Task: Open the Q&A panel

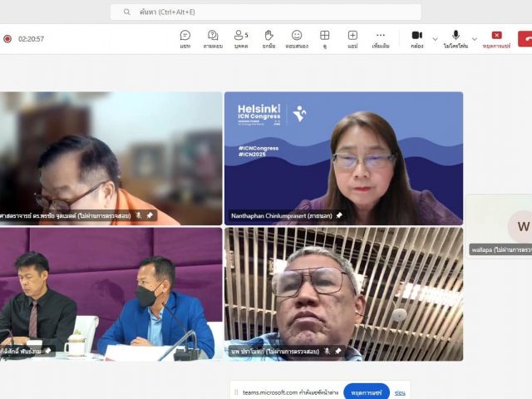Action: (213, 39)
